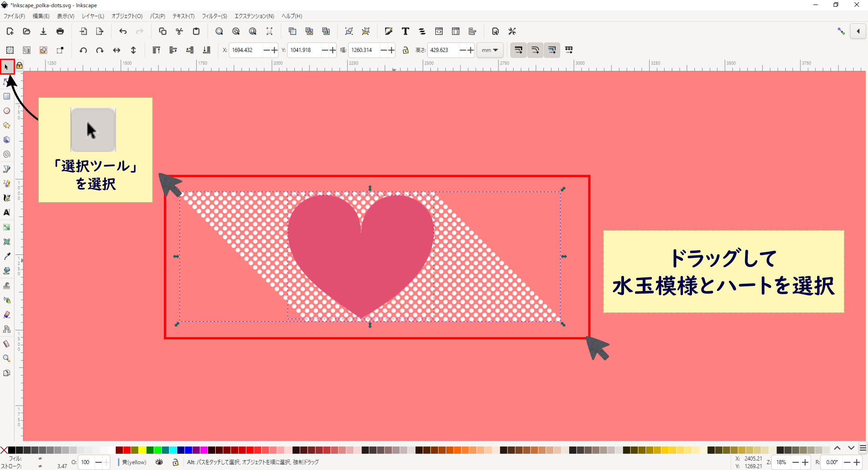
Task: Toggle current layer visibility in the status bar
Action: (159, 462)
